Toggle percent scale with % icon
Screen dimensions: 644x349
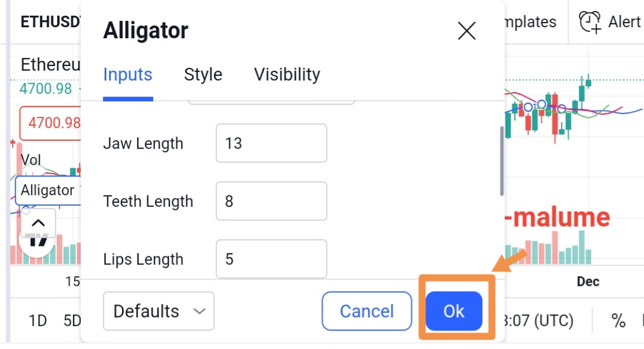[x=618, y=321]
